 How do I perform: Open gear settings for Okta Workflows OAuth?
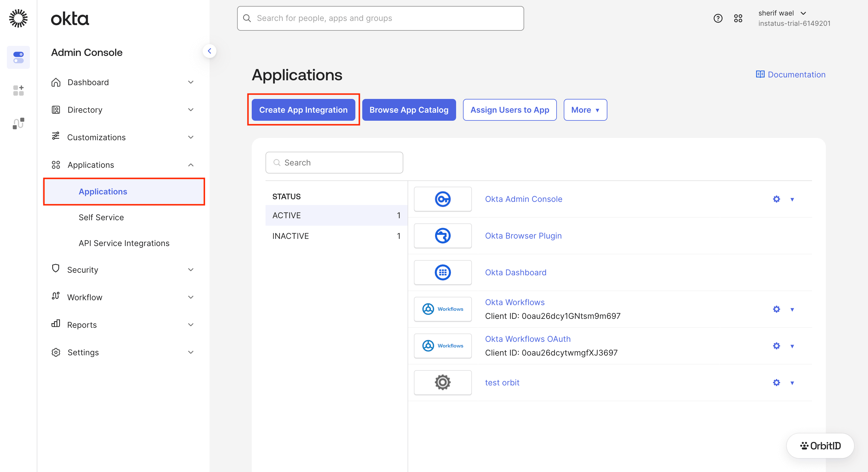[x=776, y=346]
